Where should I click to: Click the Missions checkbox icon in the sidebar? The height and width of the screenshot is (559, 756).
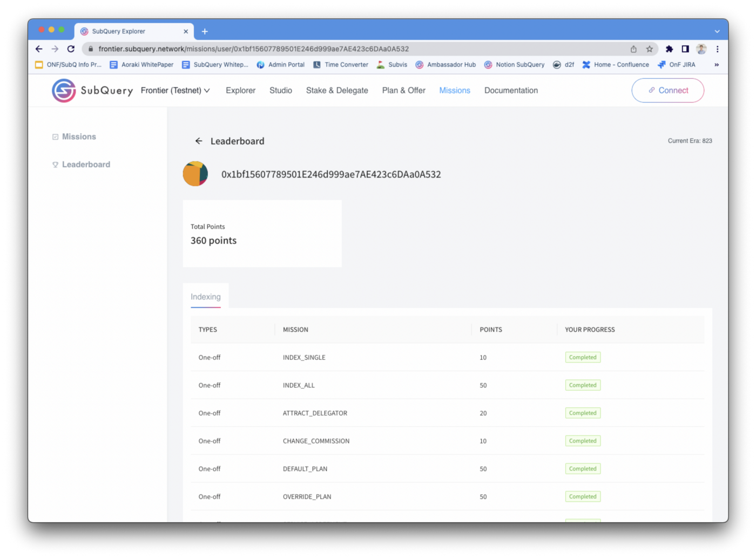click(x=55, y=137)
